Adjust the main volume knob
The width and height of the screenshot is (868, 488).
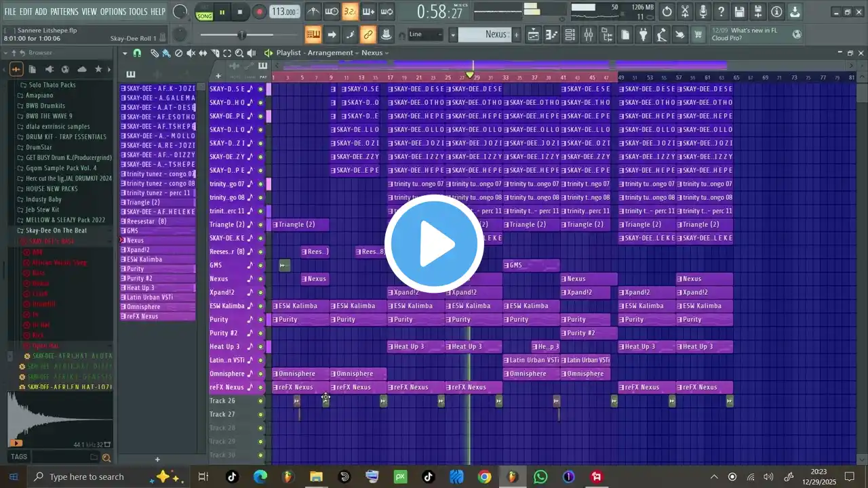pos(180,12)
